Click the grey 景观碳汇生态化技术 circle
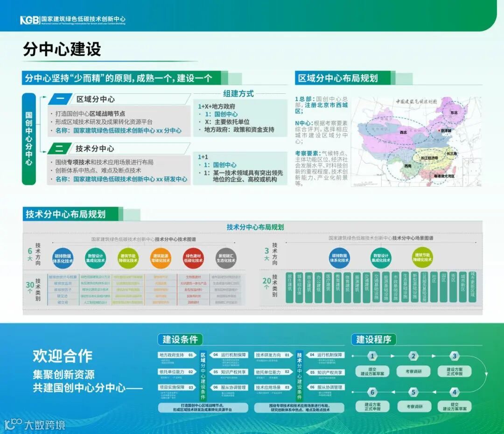Viewport: 504px width, 434px height. tap(226, 258)
